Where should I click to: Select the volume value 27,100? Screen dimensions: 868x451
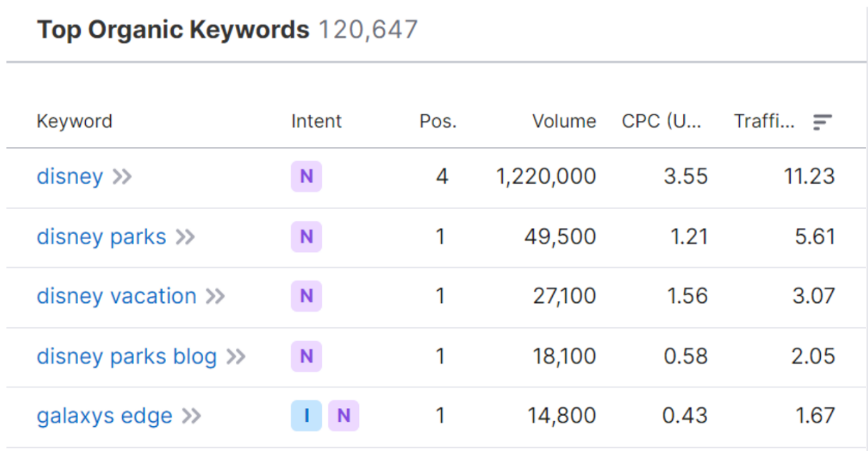pos(564,297)
